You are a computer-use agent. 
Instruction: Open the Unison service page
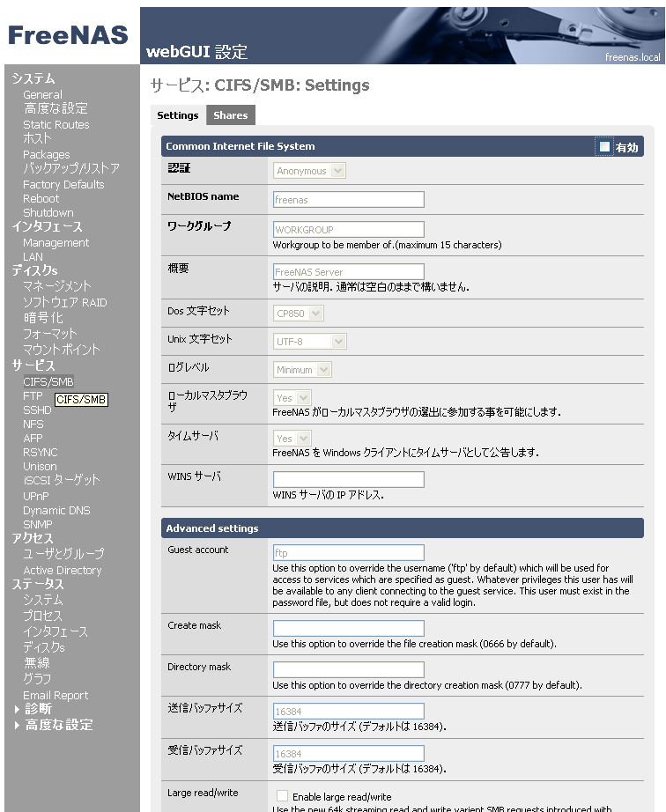40,466
